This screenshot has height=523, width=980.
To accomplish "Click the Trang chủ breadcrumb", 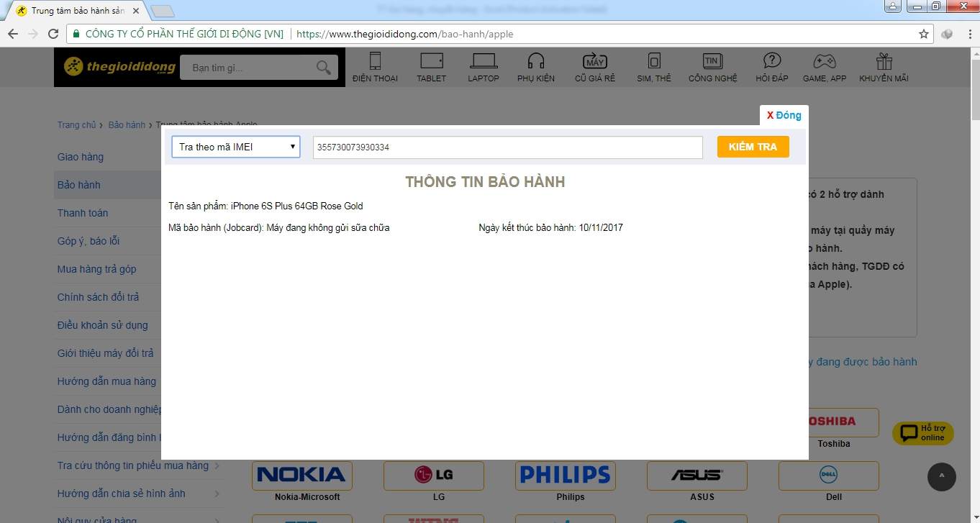I will pos(76,125).
